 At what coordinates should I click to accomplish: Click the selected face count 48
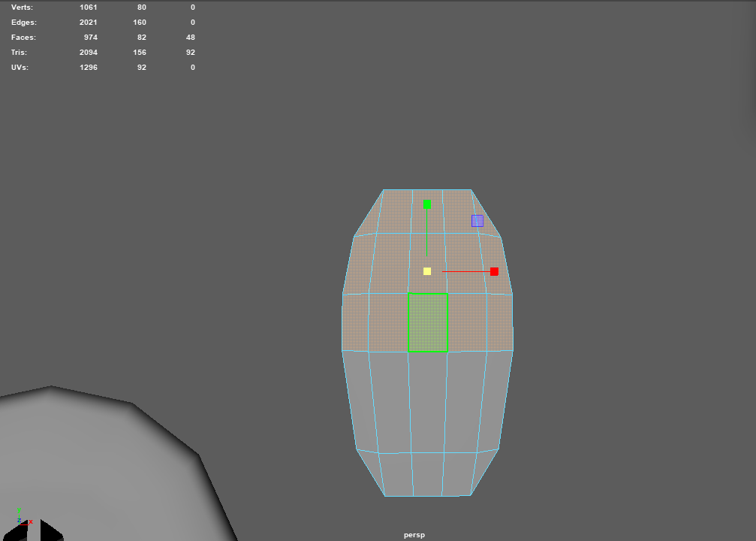pos(190,38)
